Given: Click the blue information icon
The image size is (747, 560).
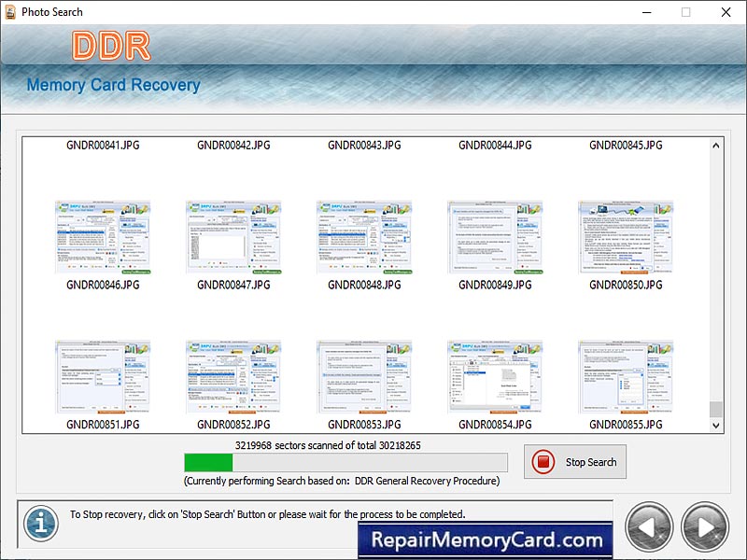Looking at the screenshot, I should (41, 524).
